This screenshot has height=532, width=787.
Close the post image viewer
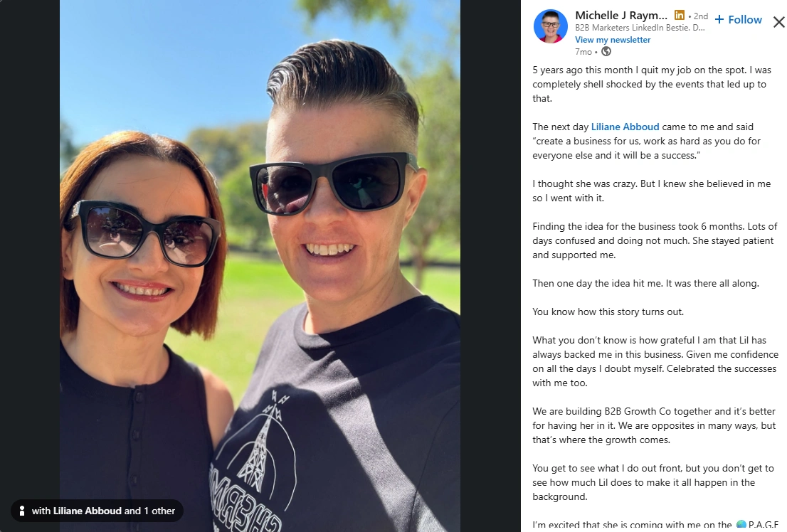coord(778,22)
